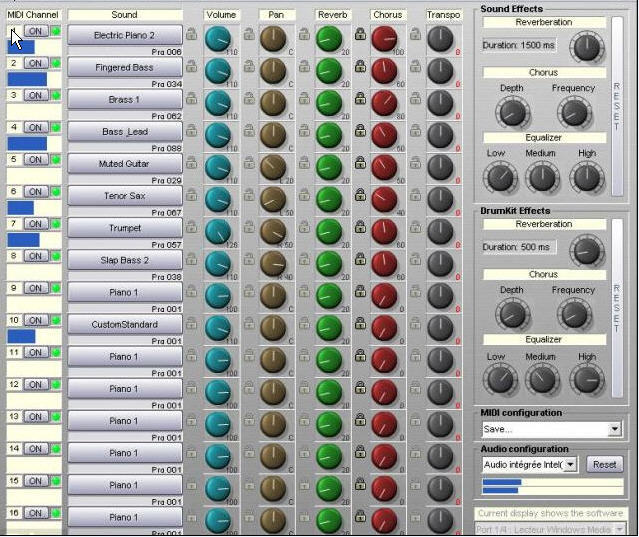Image resolution: width=639 pixels, height=537 pixels.
Task: Click the Chorus column header
Action: [x=388, y=15]
